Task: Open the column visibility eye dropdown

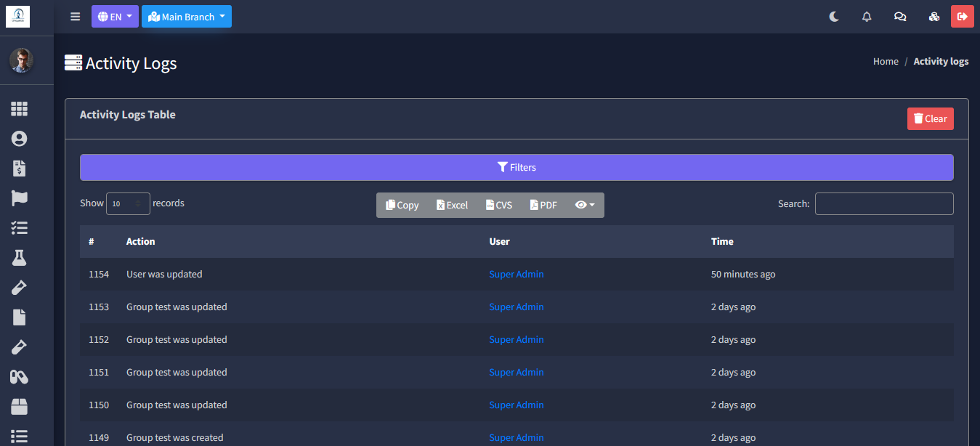Action: click(x=584, y=206)
